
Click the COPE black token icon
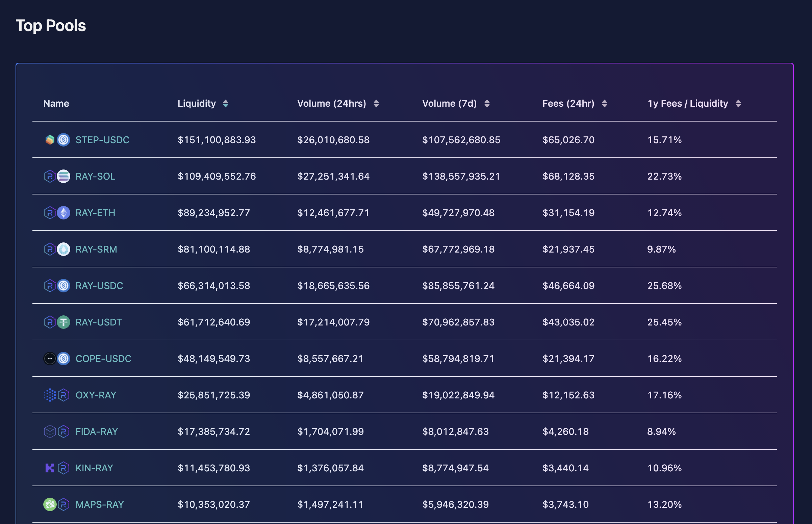[50, 358]
